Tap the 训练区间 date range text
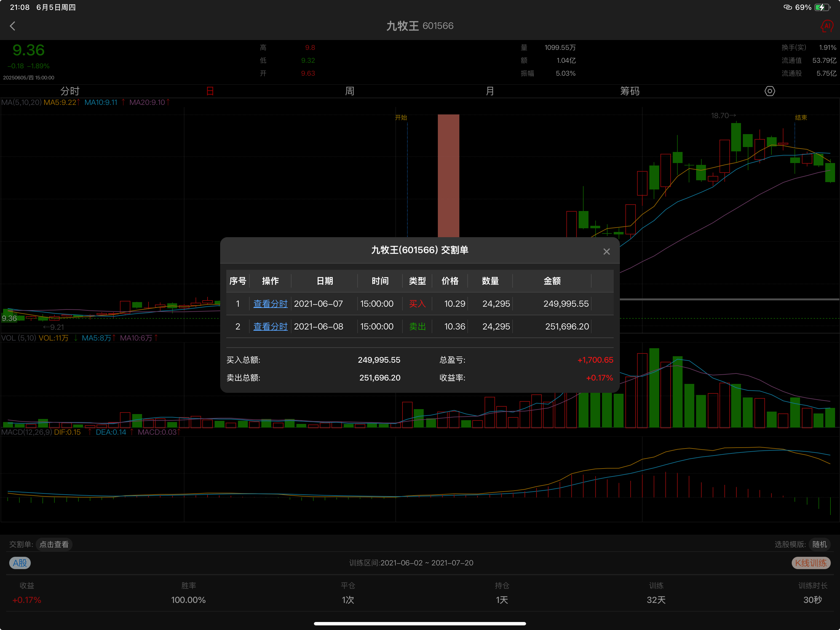Viewport: 840px width, 630px height. click(x=411, y=563)
